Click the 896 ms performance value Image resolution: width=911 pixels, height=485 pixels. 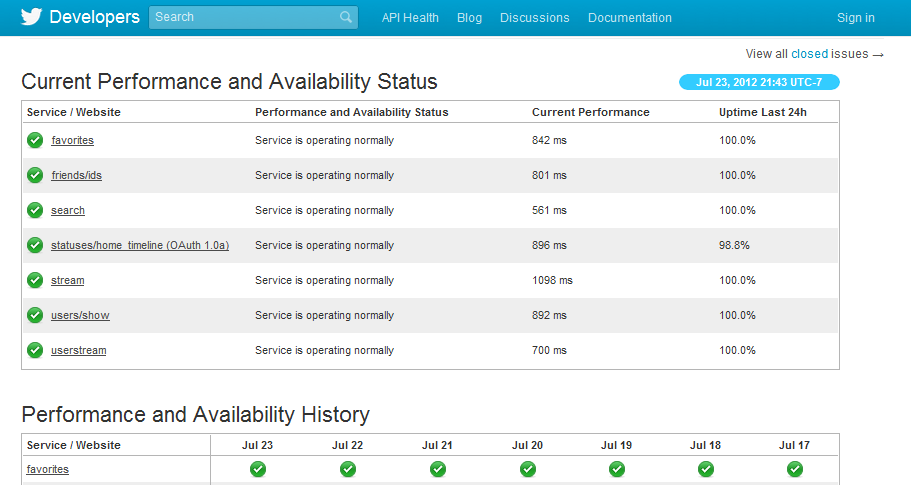click(x=549, y=245)
